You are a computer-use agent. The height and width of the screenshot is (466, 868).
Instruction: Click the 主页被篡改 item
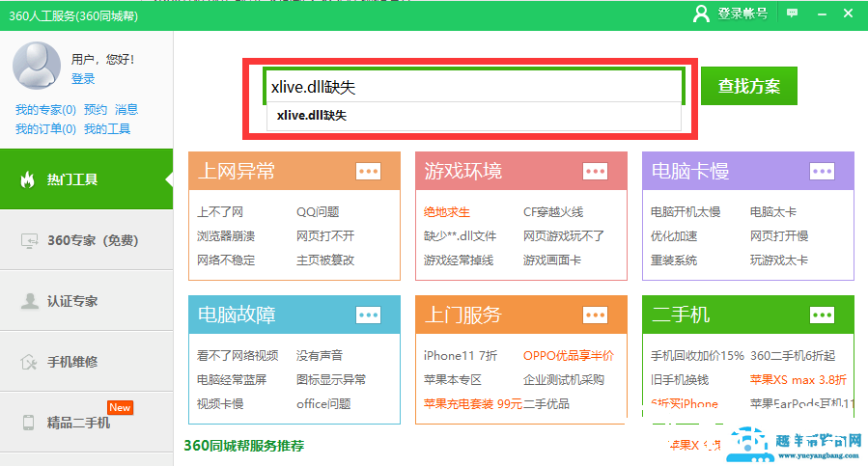pyautogui.click(x=325, y=260)
